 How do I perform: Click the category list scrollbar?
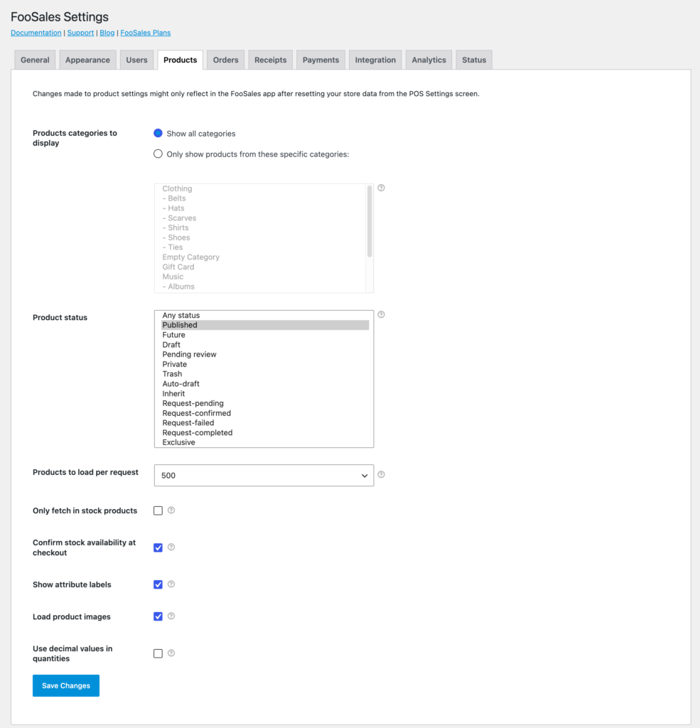(x=370, y=222)
